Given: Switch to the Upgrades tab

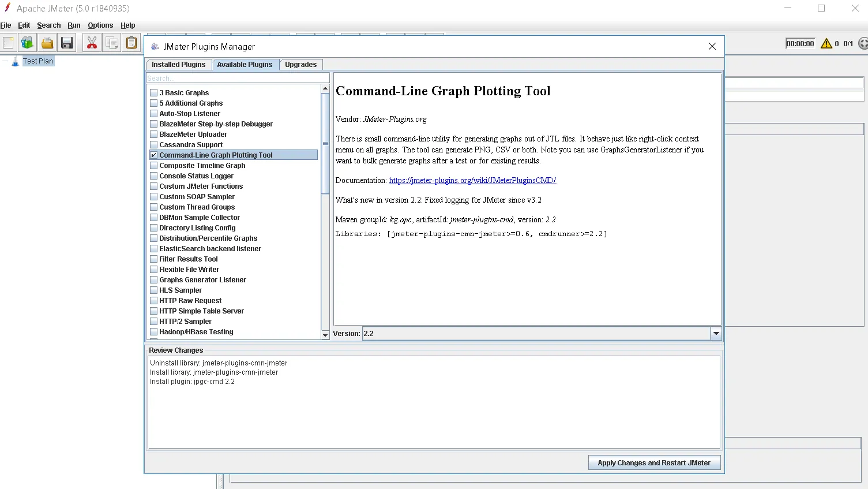Looking at the screenshot, I should click(x=300, y=65).
